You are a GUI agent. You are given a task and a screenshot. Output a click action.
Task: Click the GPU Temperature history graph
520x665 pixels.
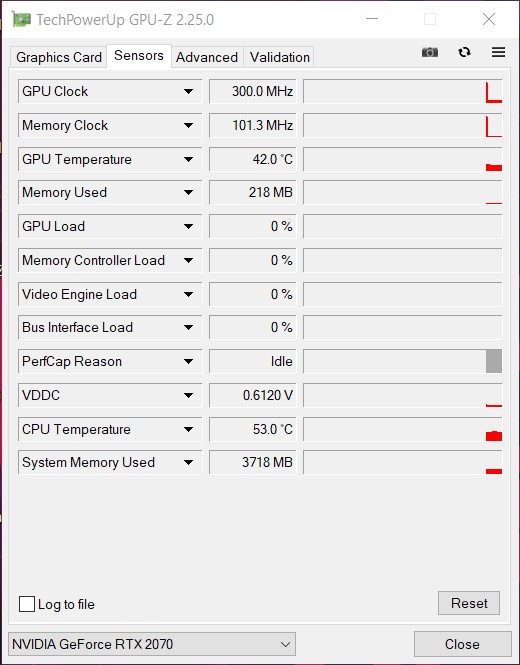click(403, 159)
